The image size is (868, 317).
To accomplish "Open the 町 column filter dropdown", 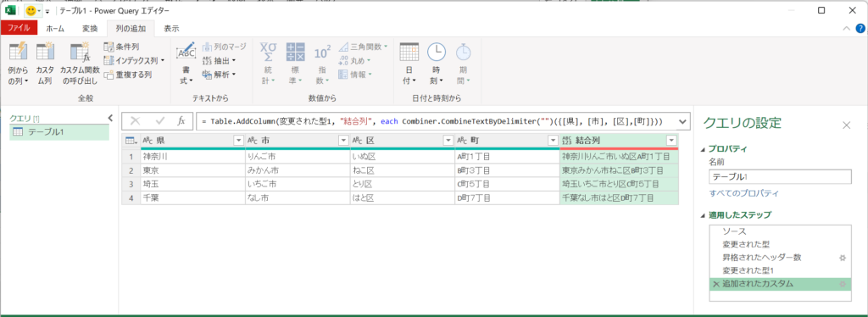I will pos(553,141).
